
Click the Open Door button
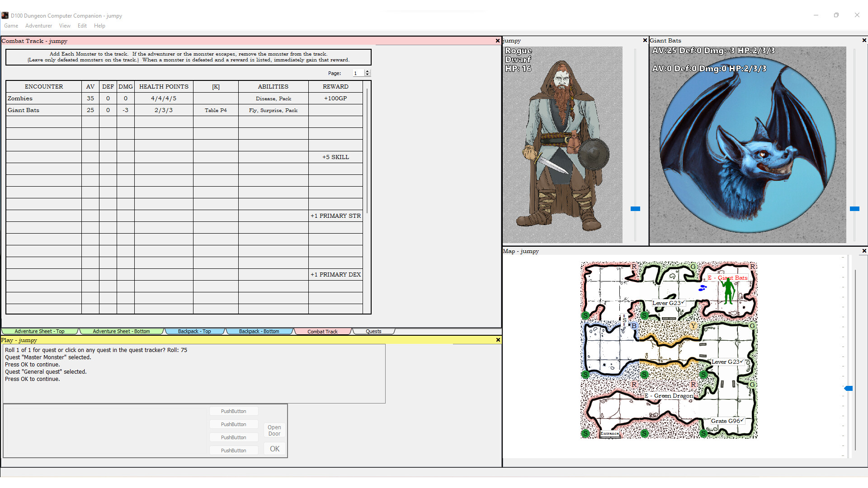pos(274,430)
